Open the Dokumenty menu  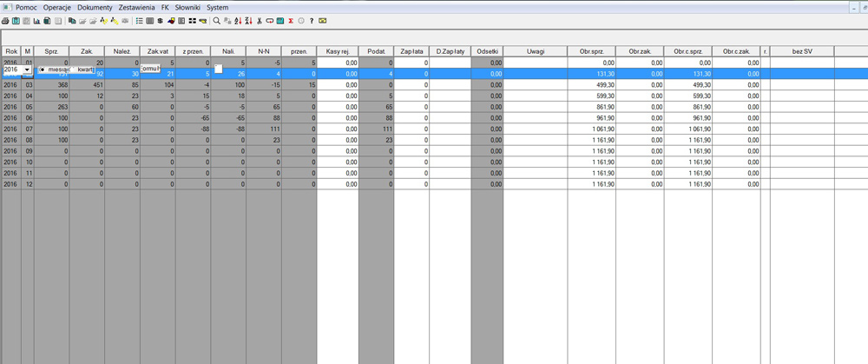95,7
